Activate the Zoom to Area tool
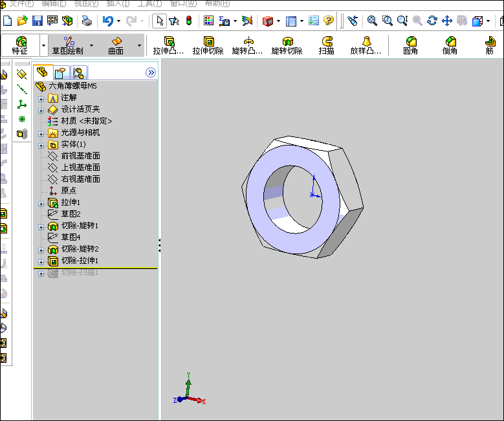504x421 pixels. pos(388,21)
